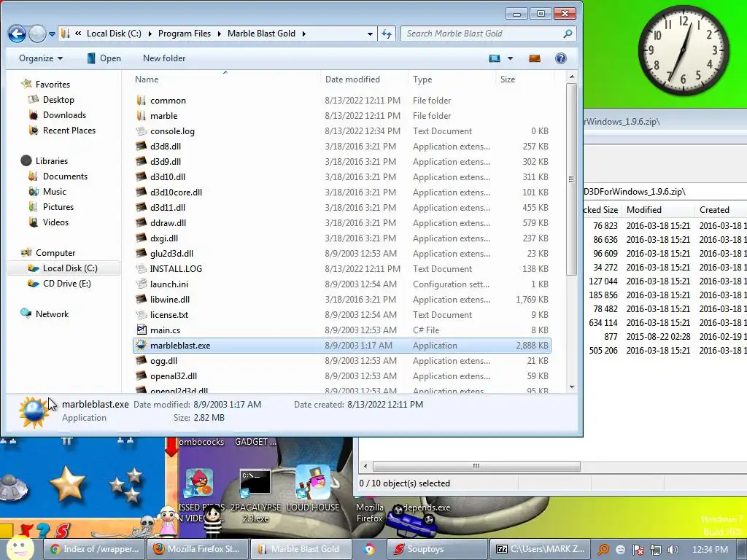Select the launch.ini file icon
The image size is (747, 560).
[141, 284]
